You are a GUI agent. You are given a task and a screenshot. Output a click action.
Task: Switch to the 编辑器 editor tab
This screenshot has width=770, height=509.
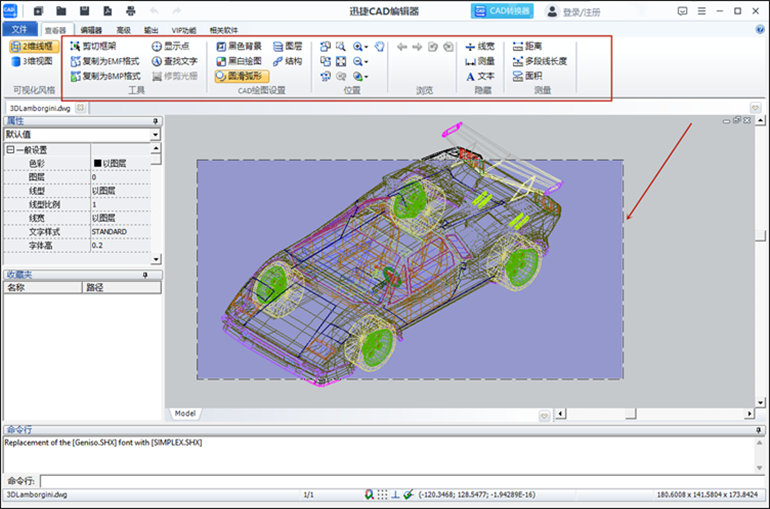[91, 30]
